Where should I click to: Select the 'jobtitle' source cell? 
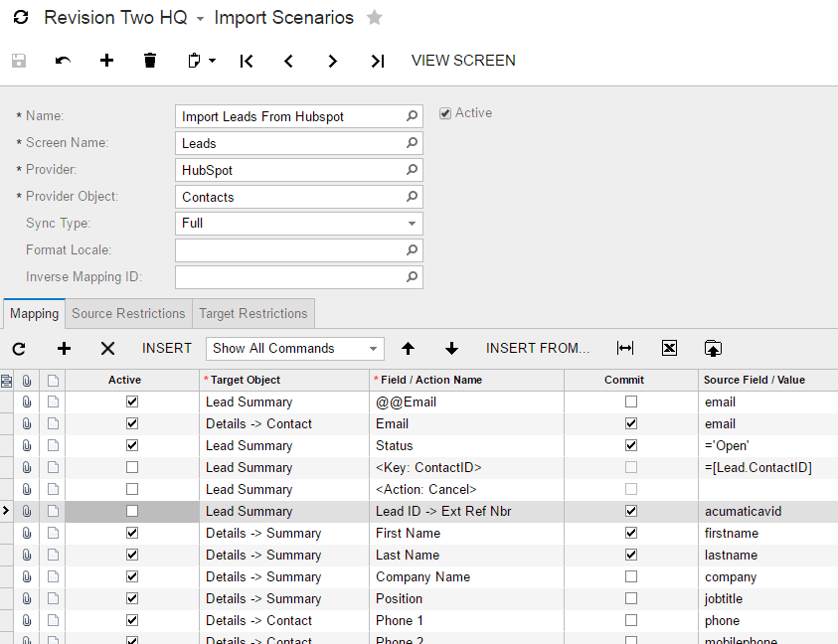(x=768, y=599)
